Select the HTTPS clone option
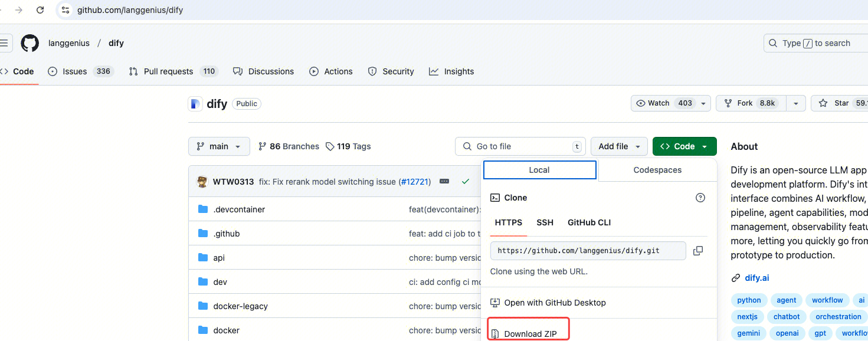The height and width of the screenshot is (341, 868). pos(509,222)
